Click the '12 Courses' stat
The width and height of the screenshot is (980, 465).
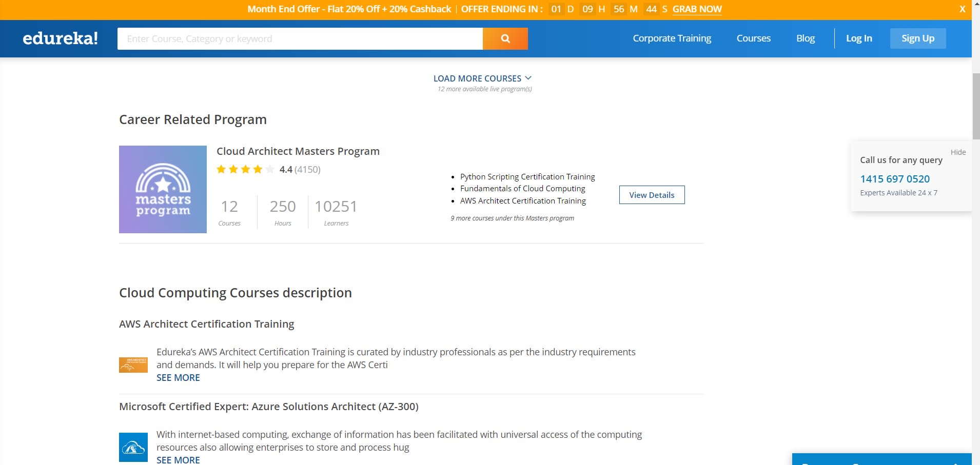[x=229, y=212]
